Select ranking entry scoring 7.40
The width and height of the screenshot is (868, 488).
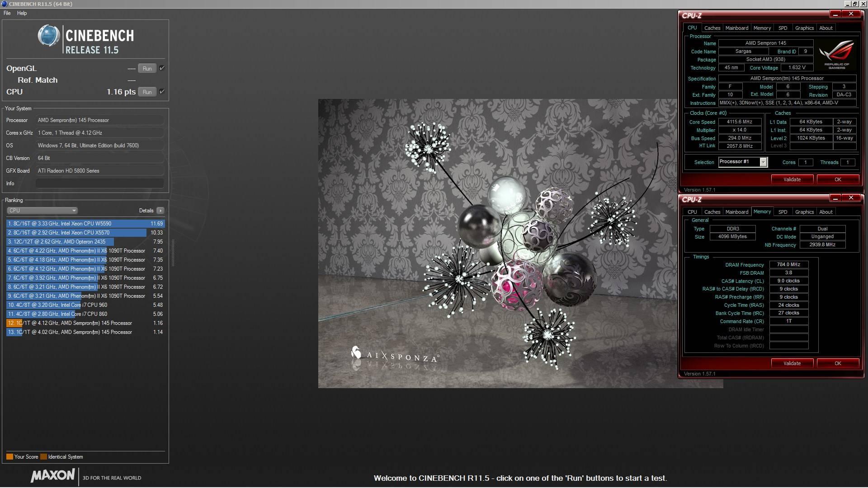(x=85, y=251)
